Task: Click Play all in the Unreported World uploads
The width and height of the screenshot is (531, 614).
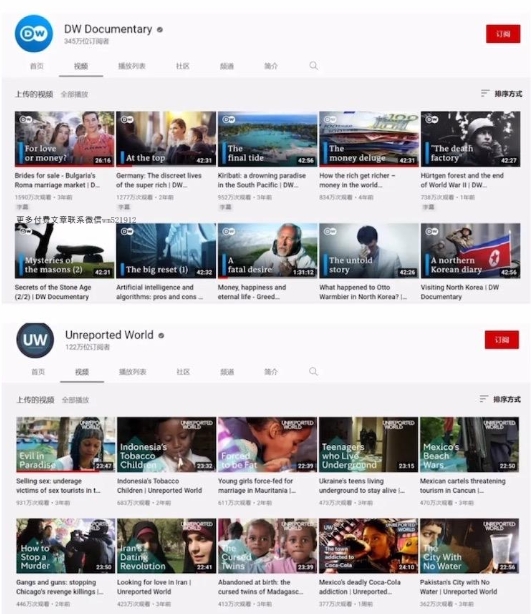Action: (x=76, y=400)
